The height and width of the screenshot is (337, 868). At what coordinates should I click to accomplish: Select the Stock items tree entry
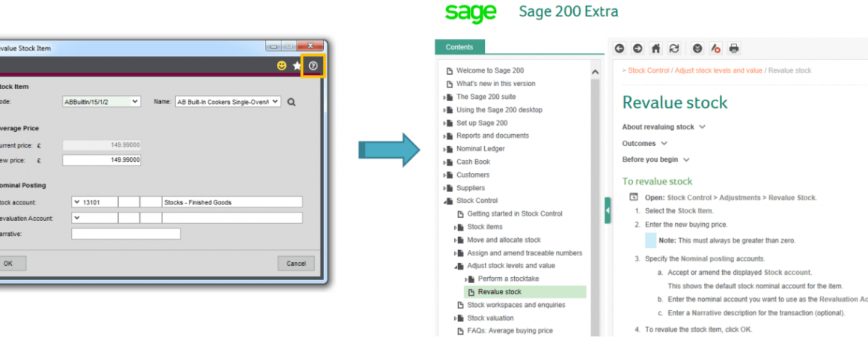tap(485, 227)
